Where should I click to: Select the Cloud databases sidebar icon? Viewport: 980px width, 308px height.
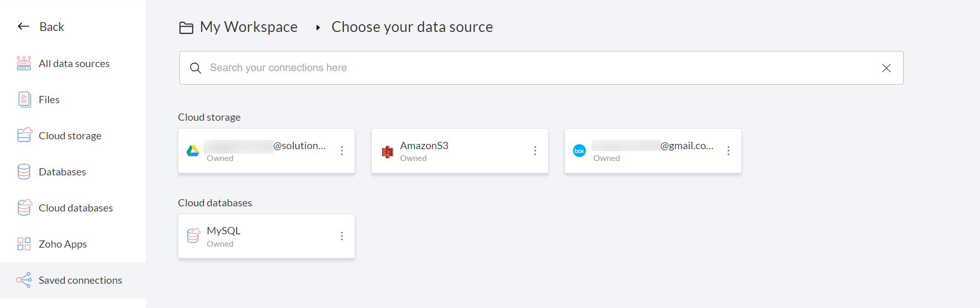[x=24, y=207]
